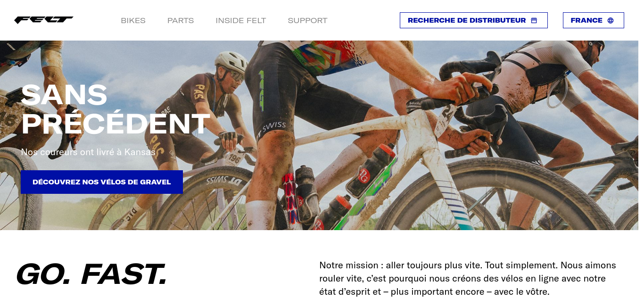The image size is (644, 307).
Task: Click the red-capped water bottle on the bike
Action: (376, 170)
